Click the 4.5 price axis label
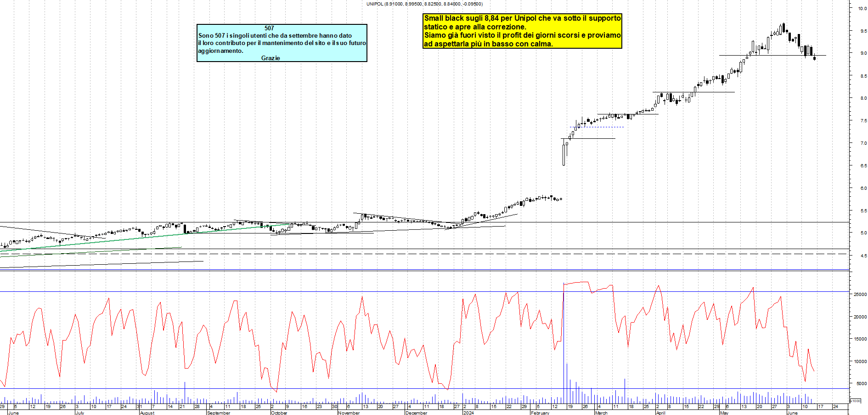The image size is (868, 415). (863, 256)
